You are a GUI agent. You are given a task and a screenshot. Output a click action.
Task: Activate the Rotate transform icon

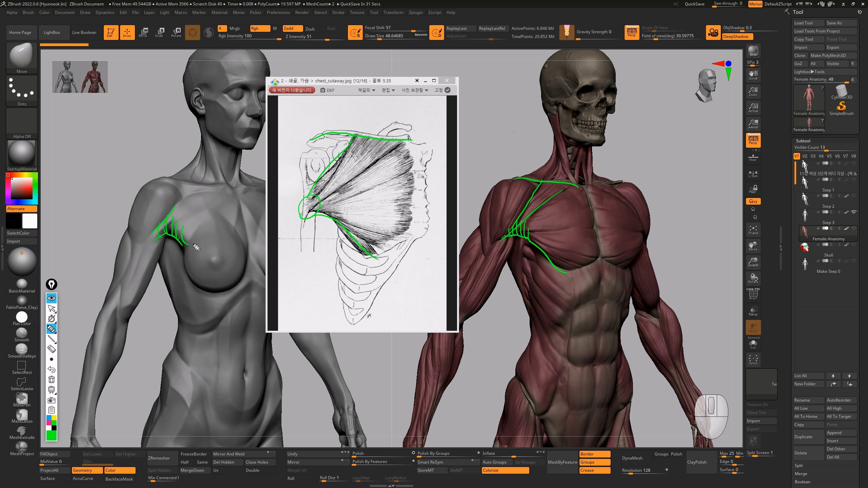pyautogui.click(x=176, y=32)
